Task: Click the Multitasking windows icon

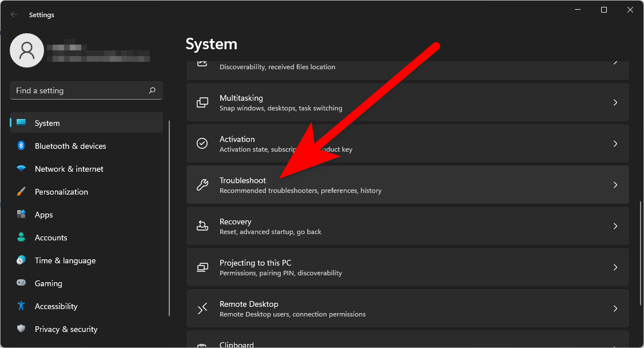Action: (x=202, y=102)
